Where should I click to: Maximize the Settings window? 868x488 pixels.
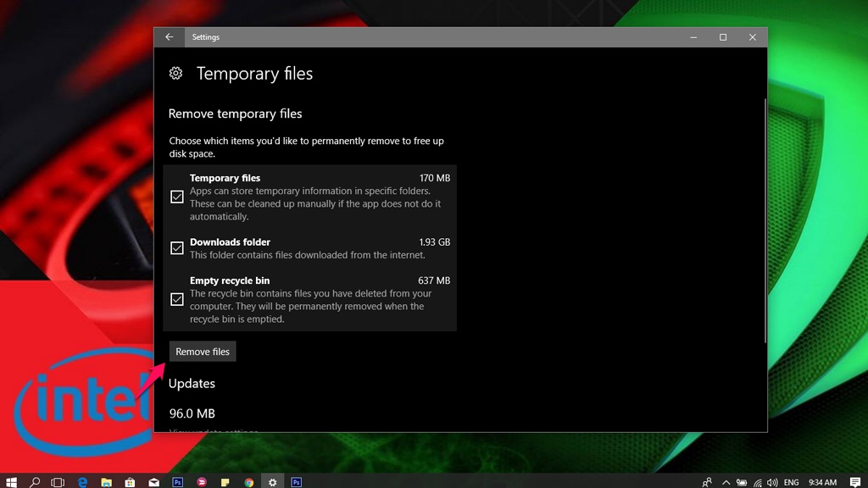coord(722,37)
